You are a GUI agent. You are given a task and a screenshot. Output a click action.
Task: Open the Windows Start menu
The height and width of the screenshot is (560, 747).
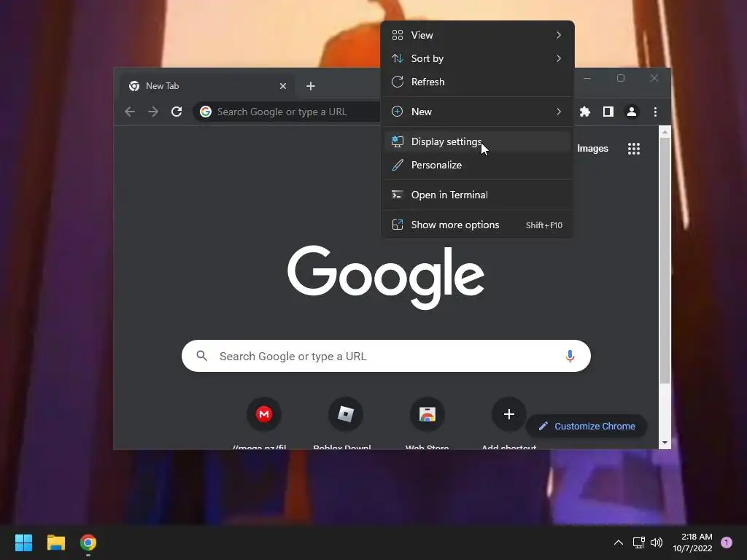23,542
